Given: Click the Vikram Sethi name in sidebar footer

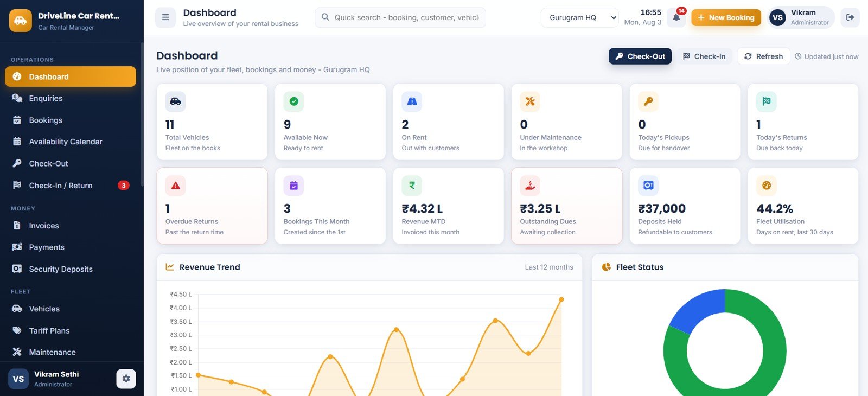Looking at the screenshot, I should point(56,374).
